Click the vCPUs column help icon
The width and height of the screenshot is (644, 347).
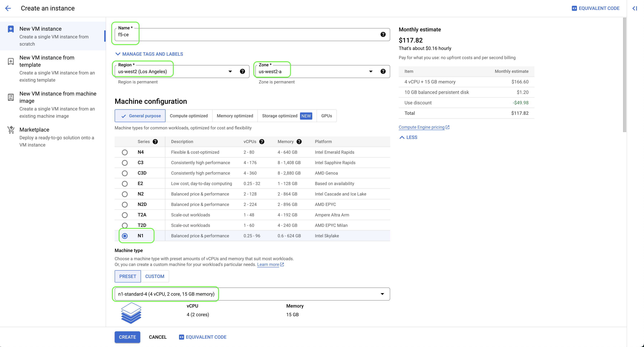(262, 142)
